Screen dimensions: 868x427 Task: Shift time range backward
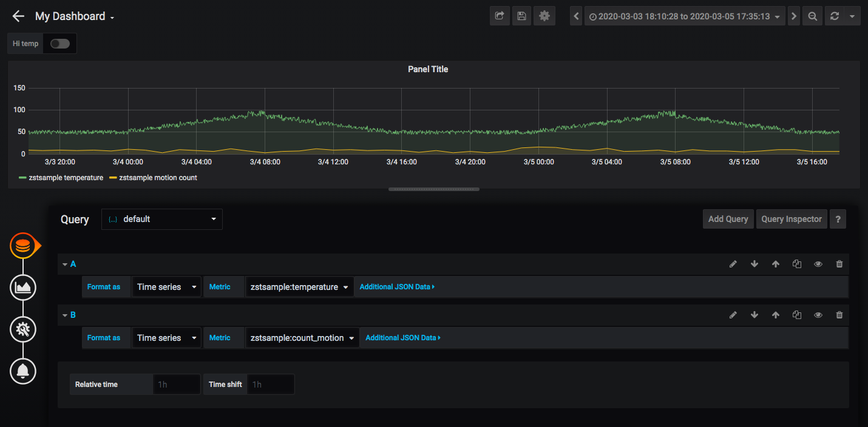click(577, 16)
